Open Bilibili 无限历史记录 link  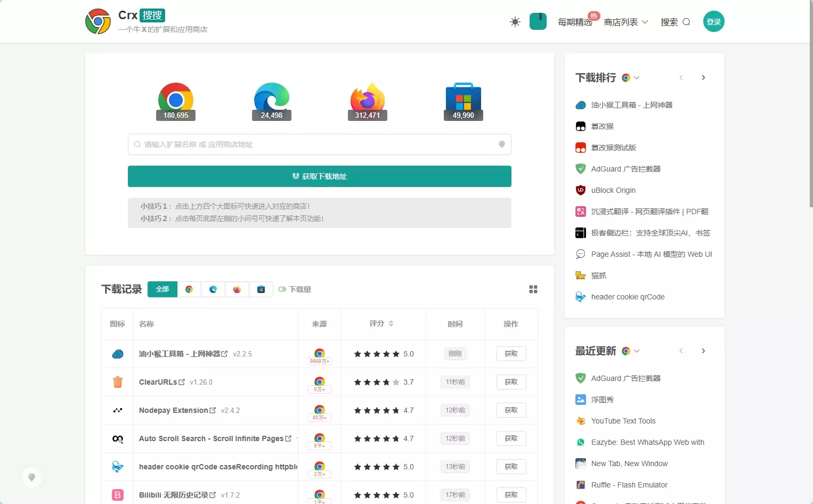177,495
